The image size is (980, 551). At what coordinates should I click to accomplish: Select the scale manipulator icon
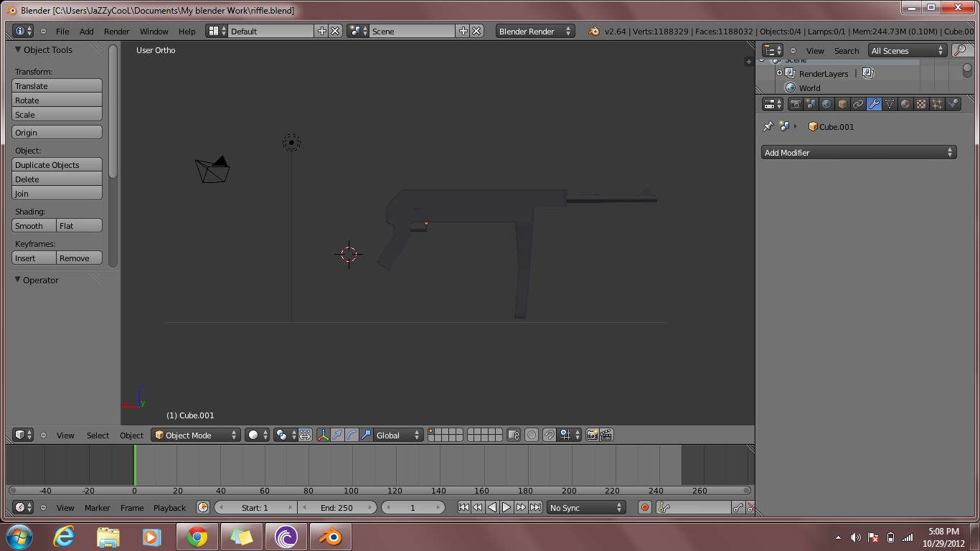point(366,435)
